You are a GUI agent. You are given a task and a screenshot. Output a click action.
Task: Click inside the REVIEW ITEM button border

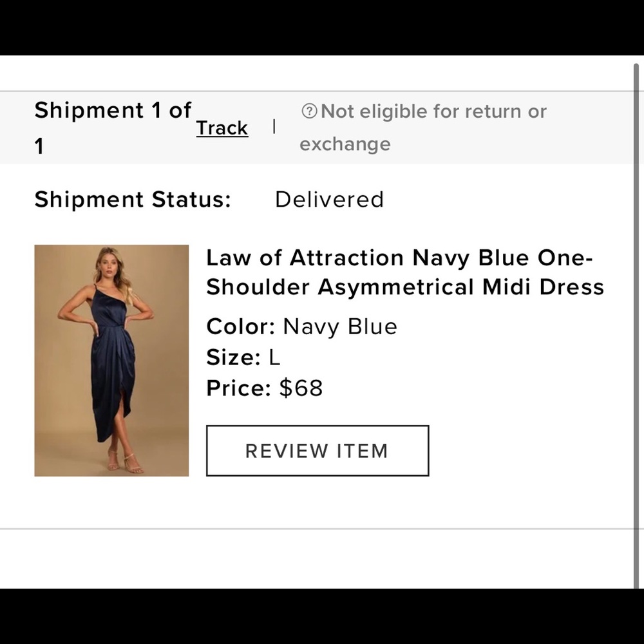[x=317, y=451]
